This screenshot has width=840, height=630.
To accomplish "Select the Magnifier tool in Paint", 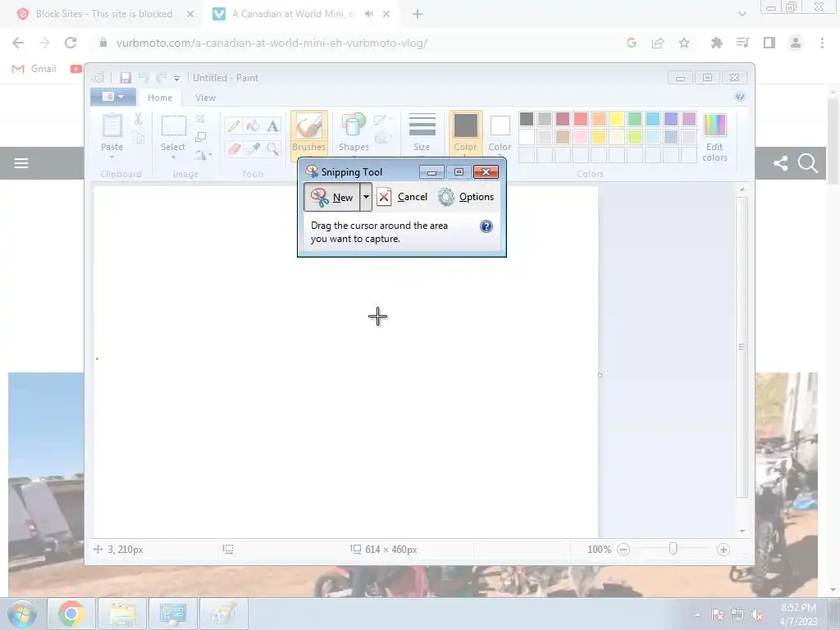I will [272, 148].
